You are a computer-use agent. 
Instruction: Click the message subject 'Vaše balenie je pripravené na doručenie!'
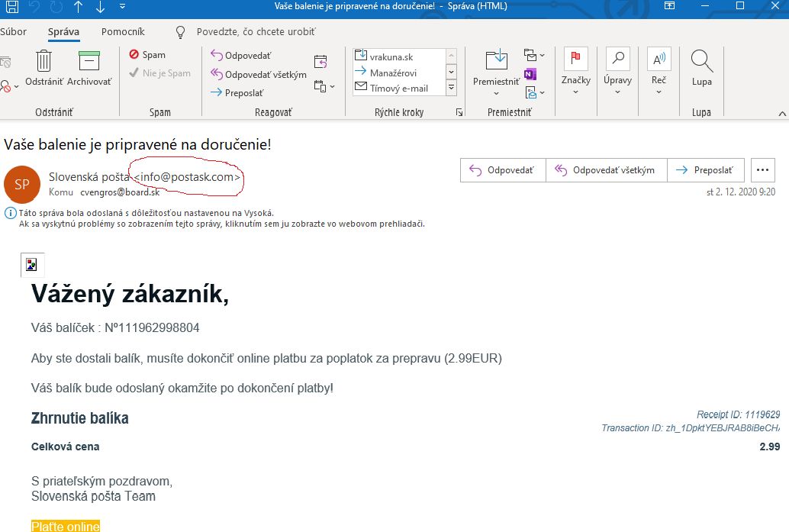[x=137, y=144]
